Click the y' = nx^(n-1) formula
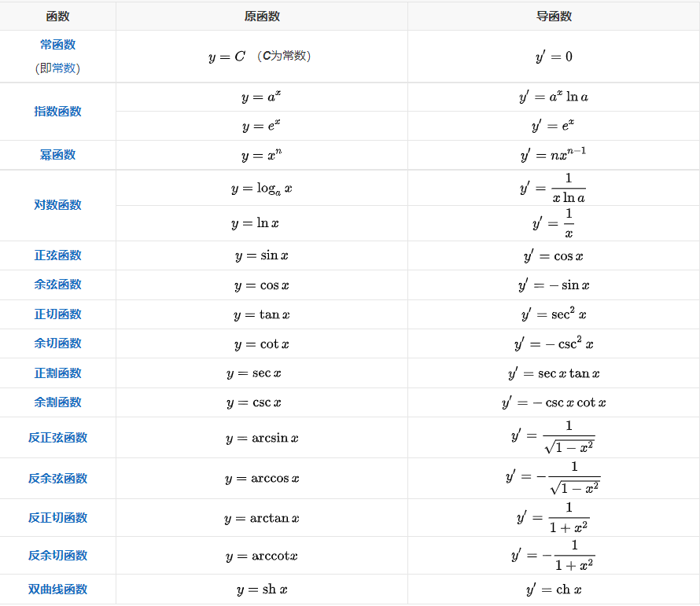700x606 pixels. tap(553, 154)
